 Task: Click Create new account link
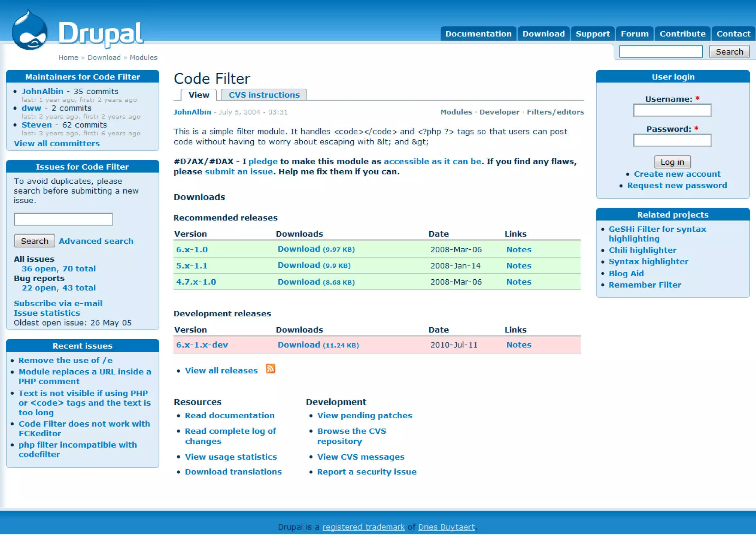[677, 174]
